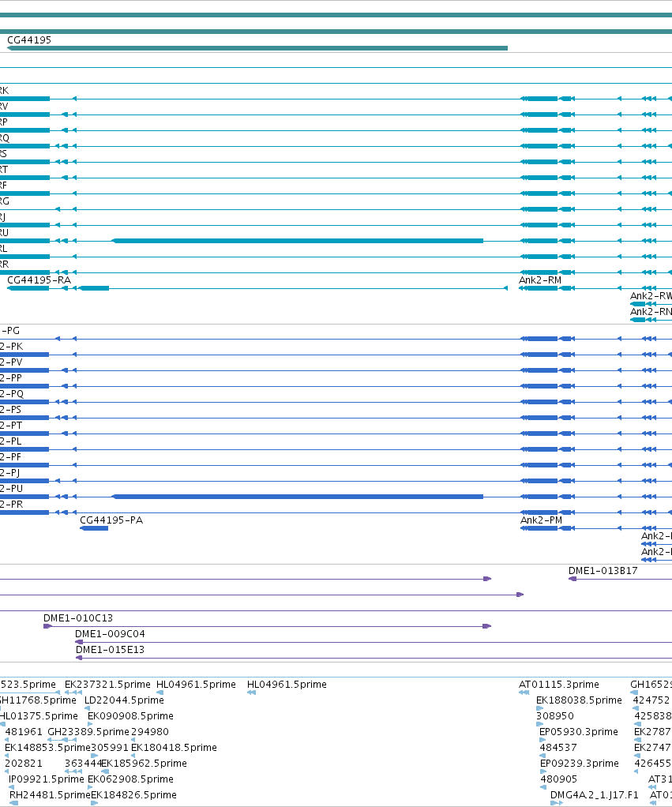Click the CG44195-RA exon block after its label
Viewport: 672px width, 807px height.
click(94, 288)
